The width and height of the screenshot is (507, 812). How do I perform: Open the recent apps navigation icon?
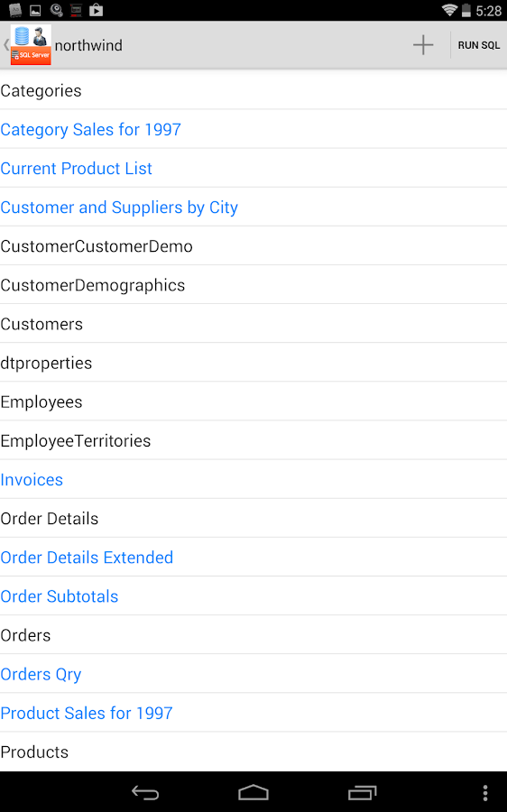pos(362,792)
